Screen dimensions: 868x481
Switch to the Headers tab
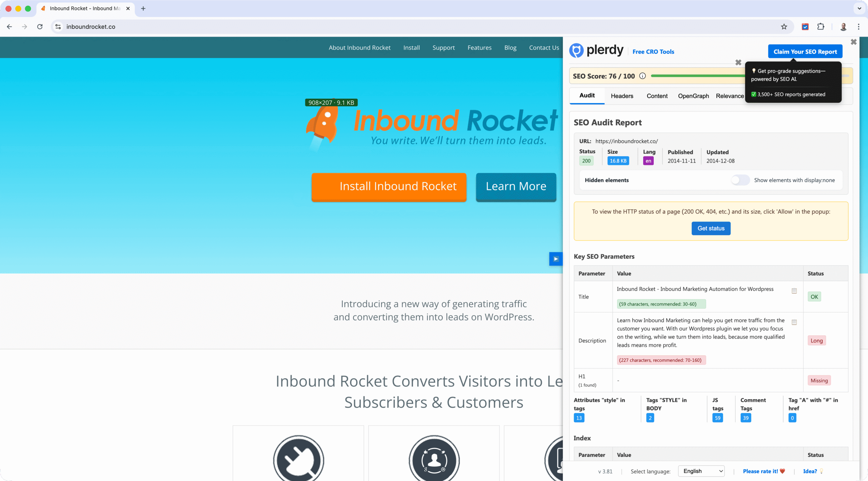[x=622, y=96]
